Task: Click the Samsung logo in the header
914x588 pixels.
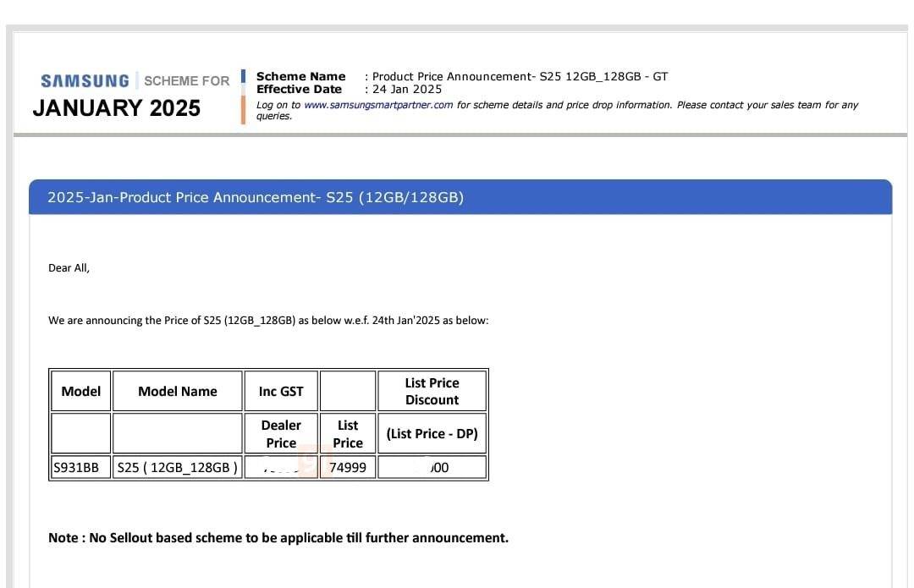Action: (x=85, y=81)
